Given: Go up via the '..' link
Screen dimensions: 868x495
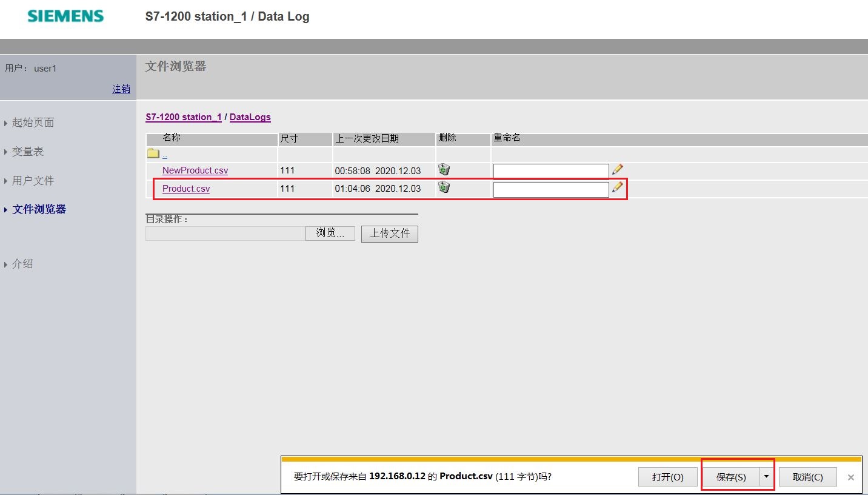Looking at the screenshot, I should tap(165, 155).
